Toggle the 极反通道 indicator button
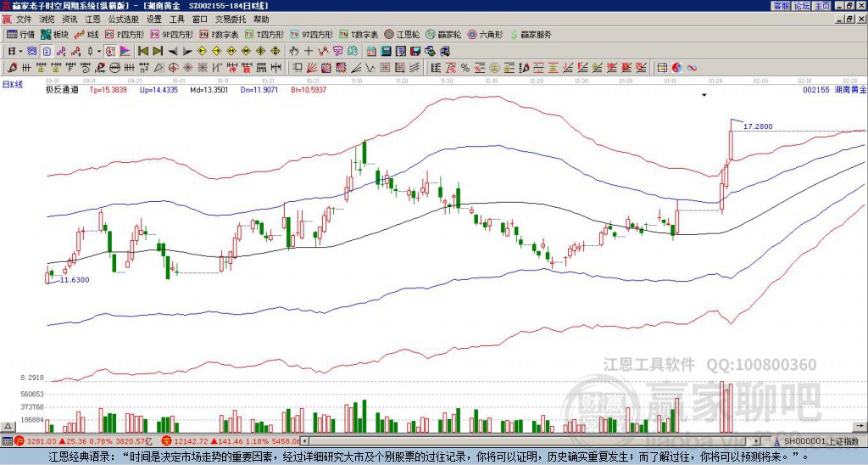The height and width of the screenshot is (465, 868). pos(61,89)
